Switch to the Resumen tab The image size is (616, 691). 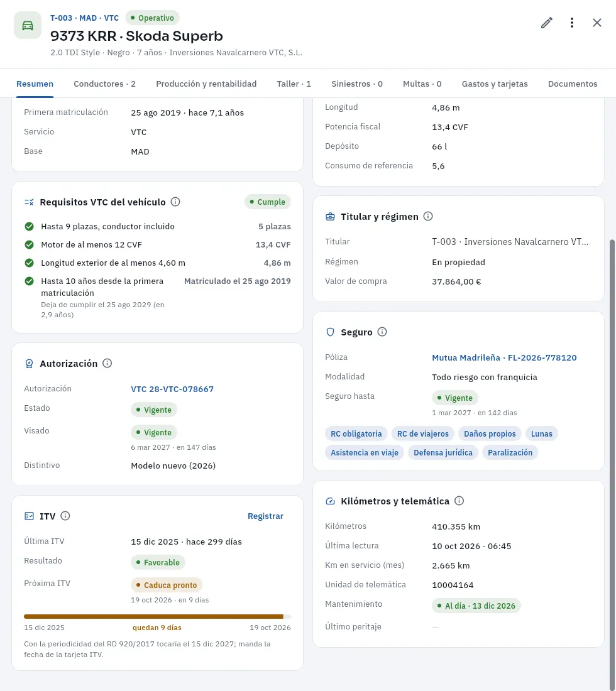[x=35, y=84]
